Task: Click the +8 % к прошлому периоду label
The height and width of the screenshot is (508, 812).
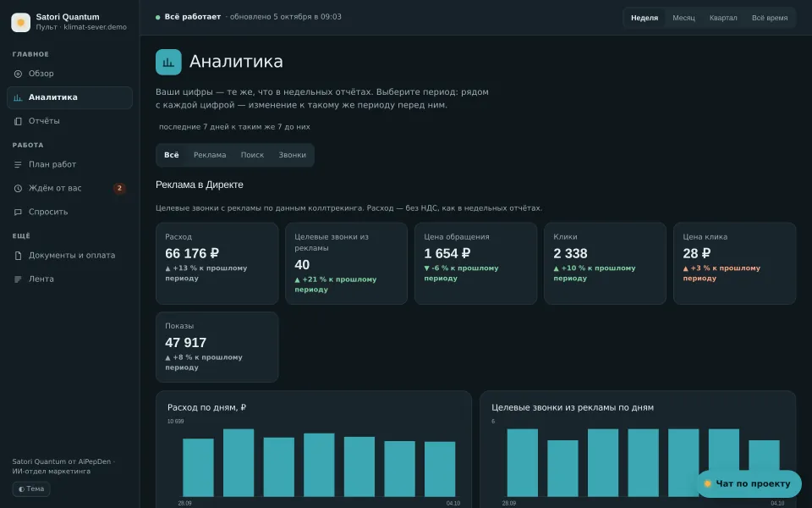Action: [x=204, y=362]
